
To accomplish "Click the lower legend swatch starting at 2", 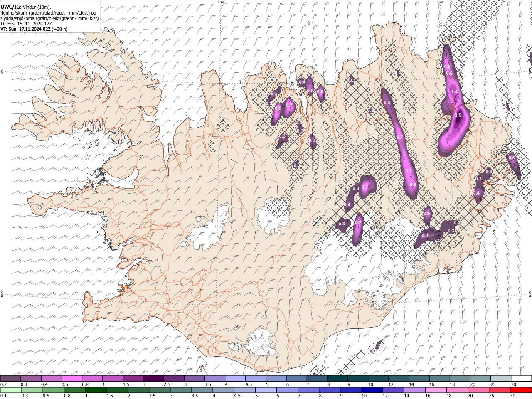I will [138, 390].
